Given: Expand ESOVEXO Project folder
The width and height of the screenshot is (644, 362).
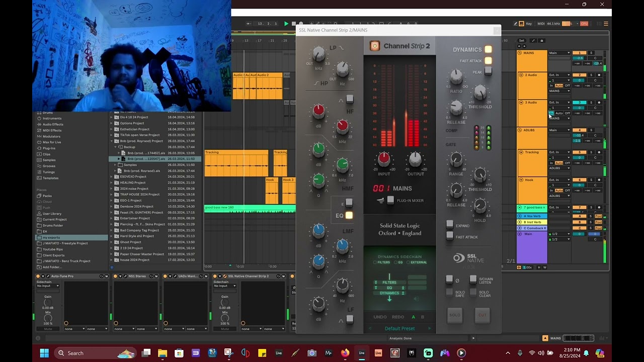Looking at the screenshot, I should (x=112, y=176).
